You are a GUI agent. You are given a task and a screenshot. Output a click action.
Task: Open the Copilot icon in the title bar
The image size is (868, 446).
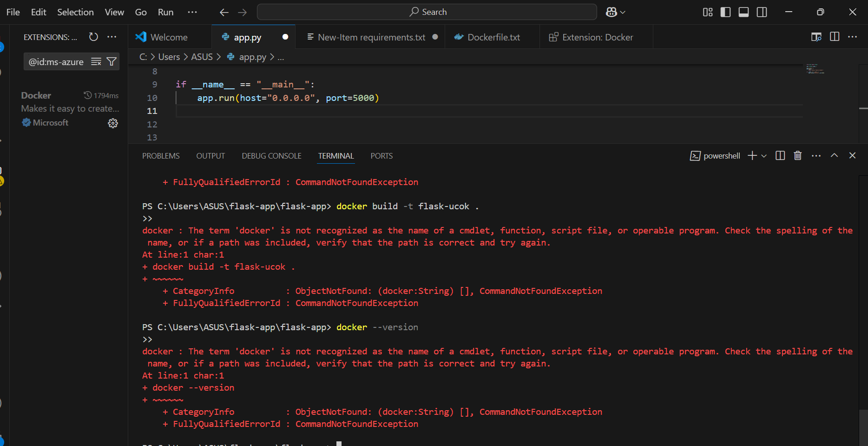point(612,12)
